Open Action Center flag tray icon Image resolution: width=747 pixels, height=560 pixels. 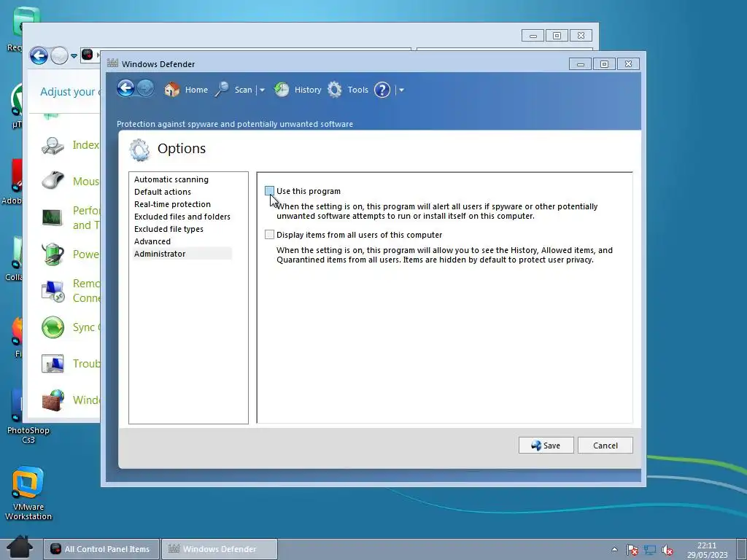coord(632,550)
